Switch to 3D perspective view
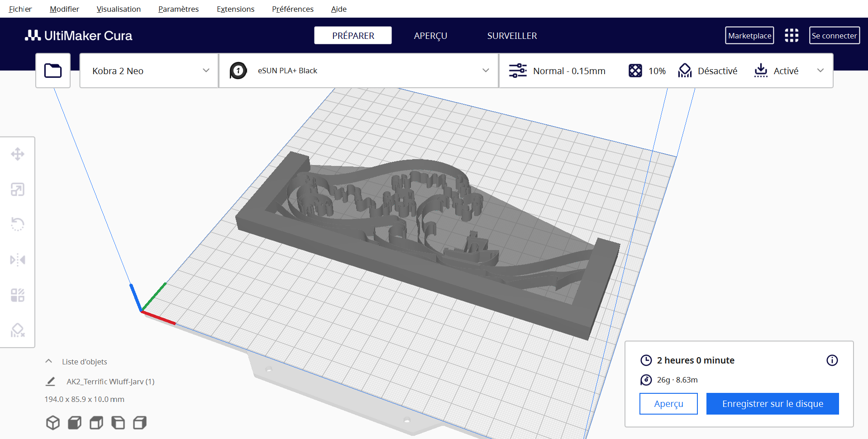The height and width of the screenshot is (439, 868). tap(53, 423)
